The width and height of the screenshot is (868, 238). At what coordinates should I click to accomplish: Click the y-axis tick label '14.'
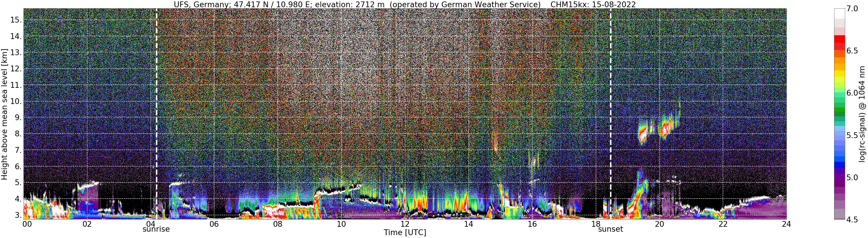pyautogui.click(x=16, y=36)
